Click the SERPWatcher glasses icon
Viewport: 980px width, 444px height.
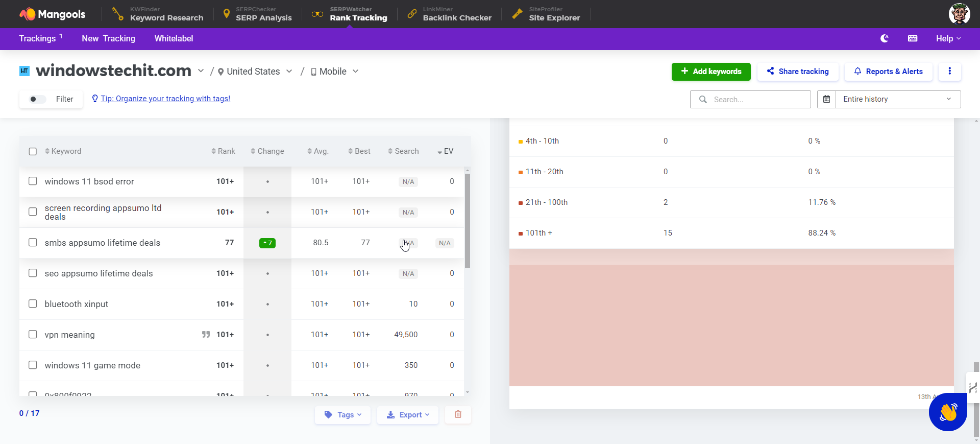pyautogui.click(x=317, y=14)
